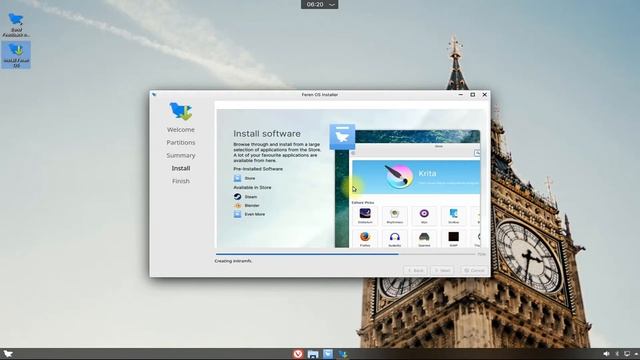The height and width of the screenshot is (360, 640).
Task: Click the headphones app icon in Store preview
Action: click(395, 236)
